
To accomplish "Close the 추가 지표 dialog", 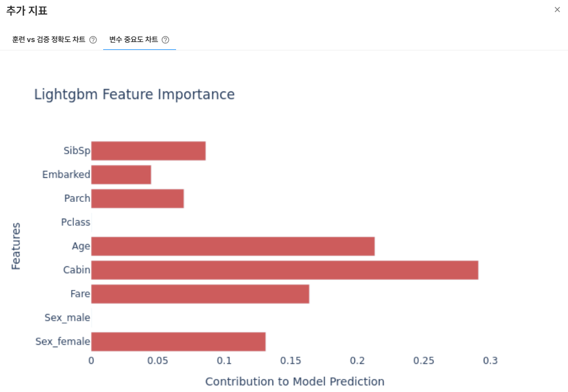I will coord(557,10).
